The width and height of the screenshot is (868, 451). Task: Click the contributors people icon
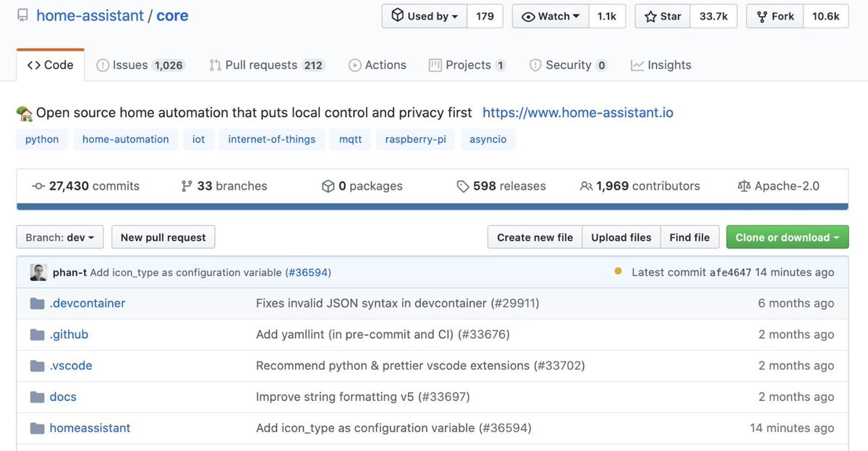point(587,186)
